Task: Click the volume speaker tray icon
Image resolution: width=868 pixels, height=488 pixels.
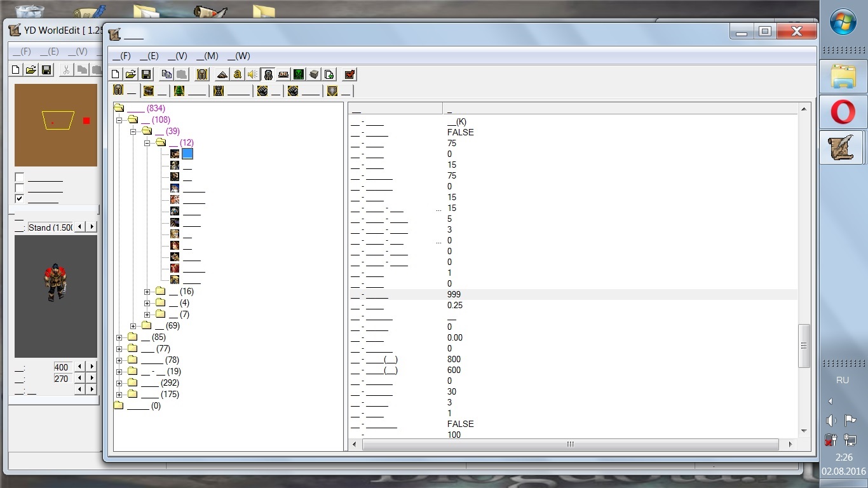Action: (x=831, y=420)
